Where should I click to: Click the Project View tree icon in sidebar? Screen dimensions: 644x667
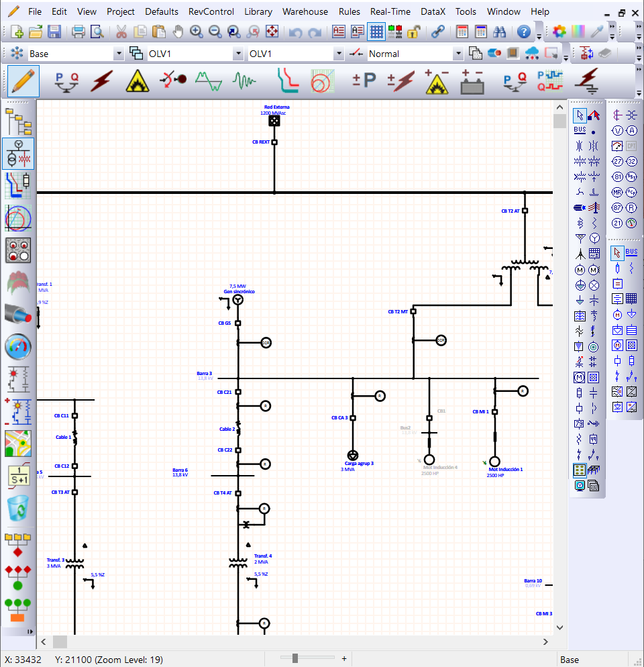18,121
